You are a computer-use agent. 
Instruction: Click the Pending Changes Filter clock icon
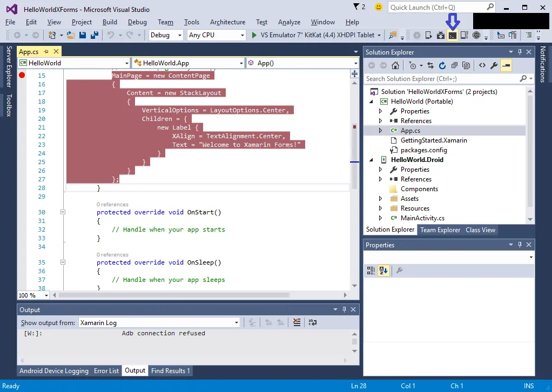413,65
